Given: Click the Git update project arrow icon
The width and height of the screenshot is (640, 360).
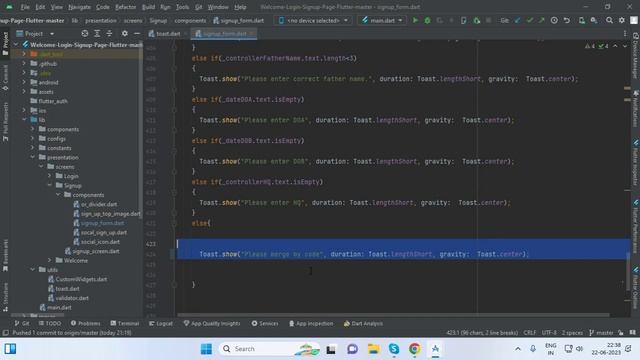Looking at the screenshot, I should (518, 20).
